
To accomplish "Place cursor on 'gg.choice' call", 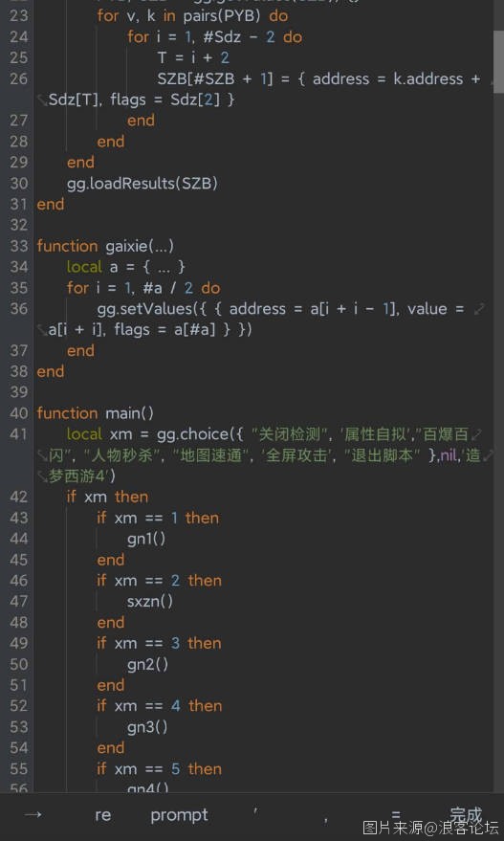I will [x=192, y=434].
